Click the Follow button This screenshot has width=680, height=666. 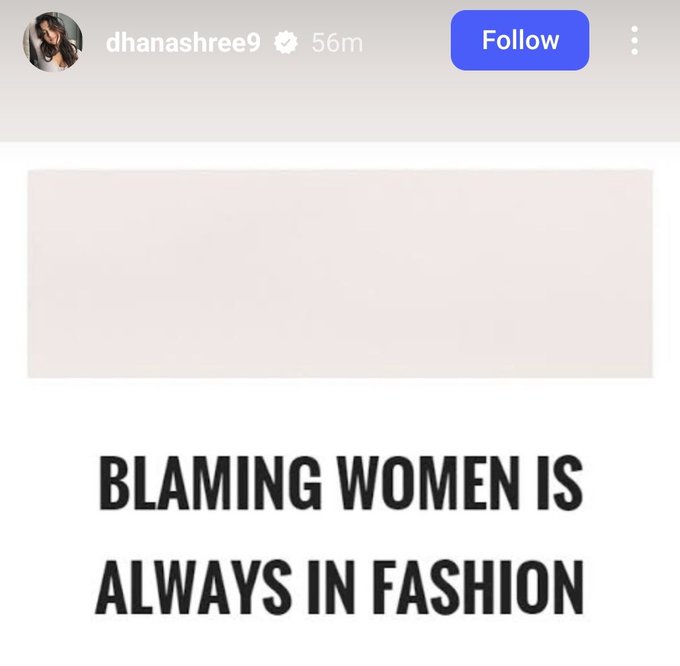[x=520, y=40]
